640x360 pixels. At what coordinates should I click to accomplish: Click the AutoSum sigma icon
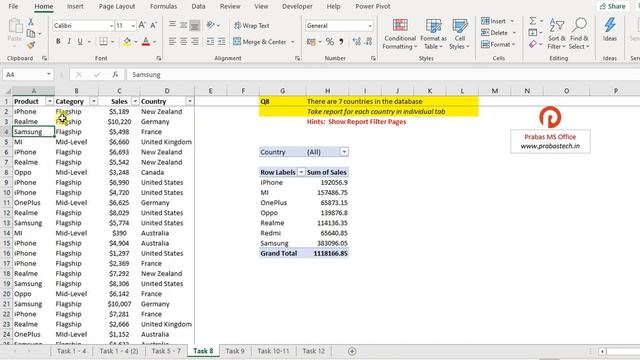(x=533, y=20)
